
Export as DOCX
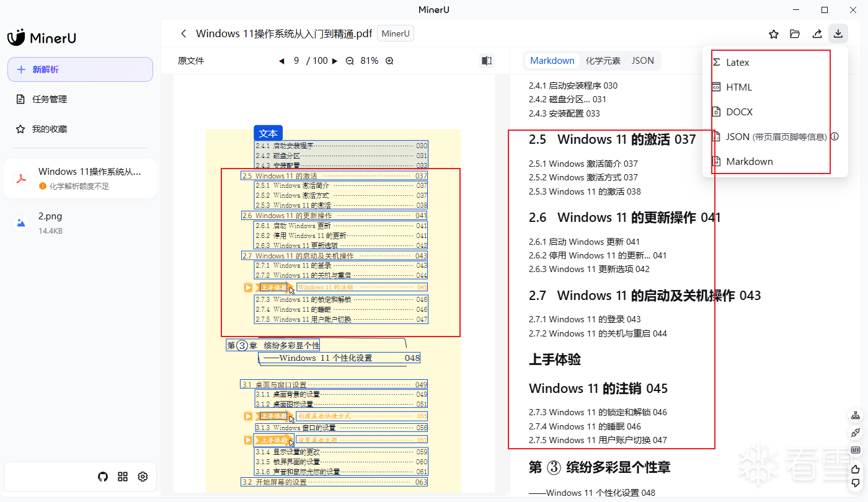pyautogui.click(x=775, y=112)
